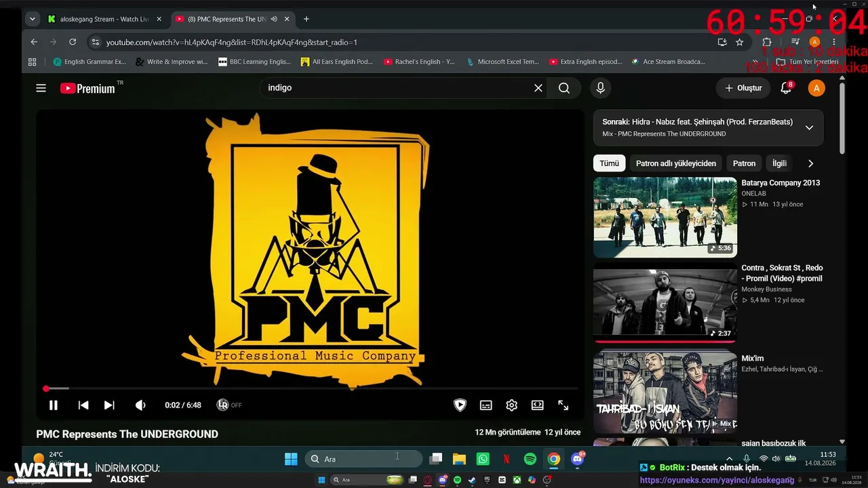Open the Monkey Business channel name

[x=766, y=289]
